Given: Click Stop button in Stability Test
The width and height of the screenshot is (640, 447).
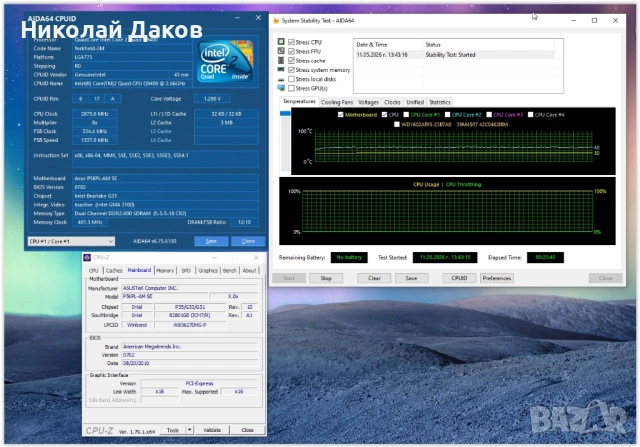Looking at the screenshot, I should coord(326,278).
